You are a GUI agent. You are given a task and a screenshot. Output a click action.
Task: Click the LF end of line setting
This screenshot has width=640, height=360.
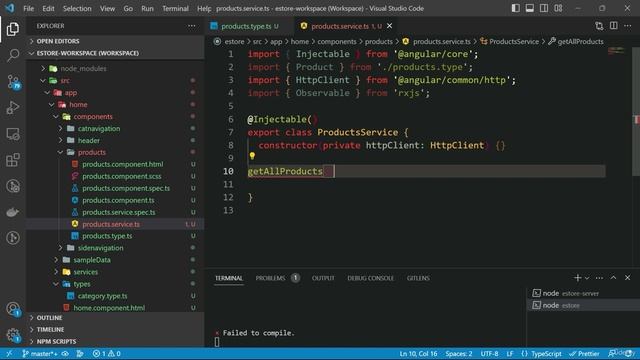[510, 353]
